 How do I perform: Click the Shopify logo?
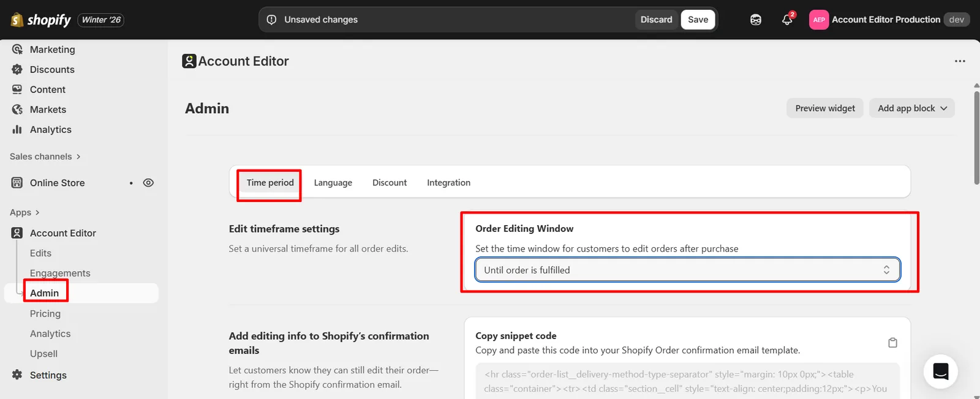coord(41,20)
